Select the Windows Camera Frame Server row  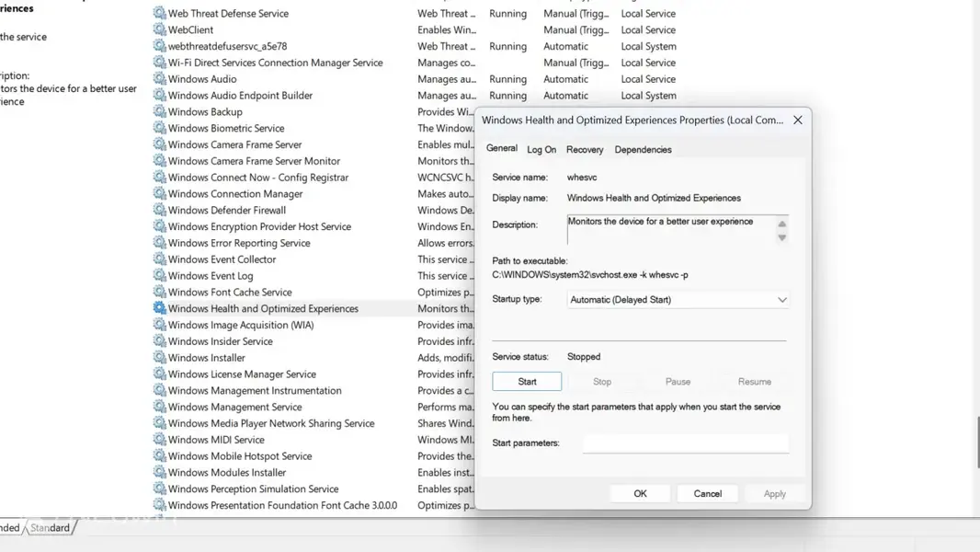pyautogui.click(x=234, y=144)
